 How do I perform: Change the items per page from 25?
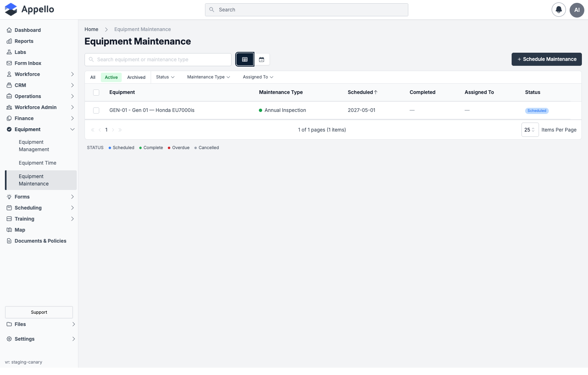coord(530,130)
